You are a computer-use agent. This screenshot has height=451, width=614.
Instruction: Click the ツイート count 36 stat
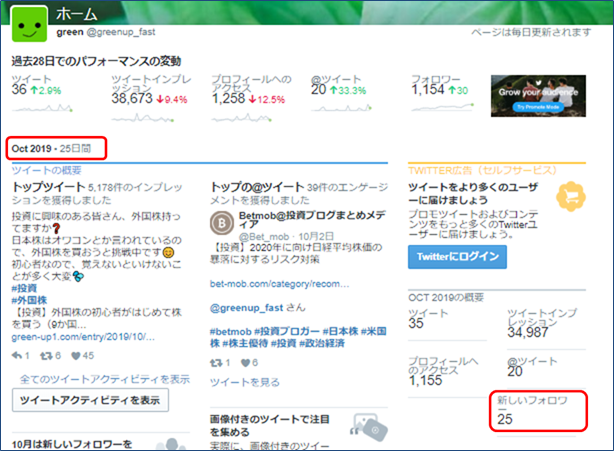click(x=19, y=89)
